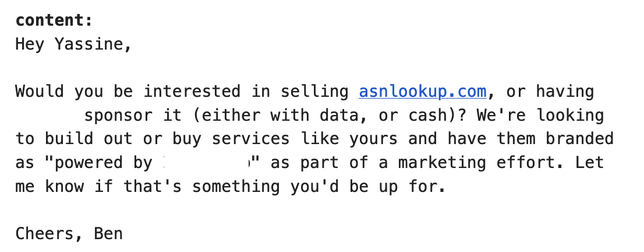Open the asnlookup.com link
The width and height of the screenshot is (644, 252).
point(422,92)
